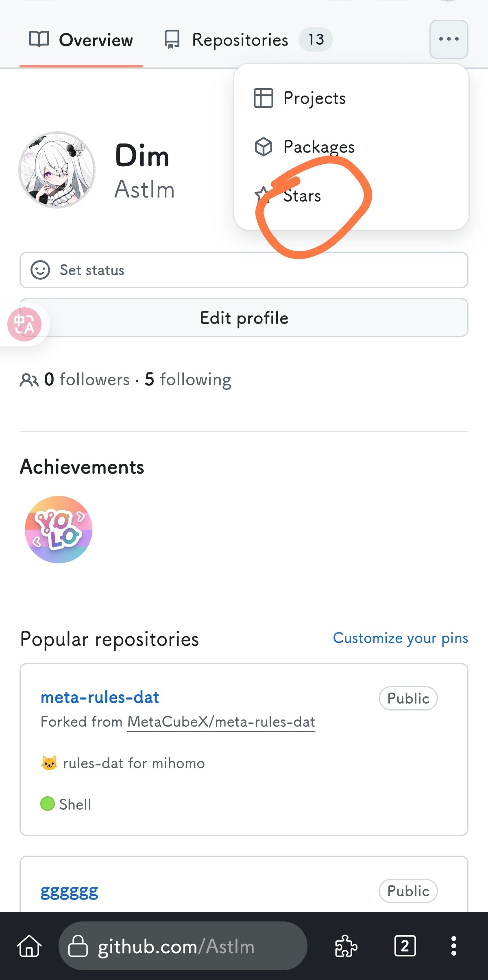The image size is (488, 980).
Task: Open the tab switcher showing 2 tabs
Action: coord(405,946)
